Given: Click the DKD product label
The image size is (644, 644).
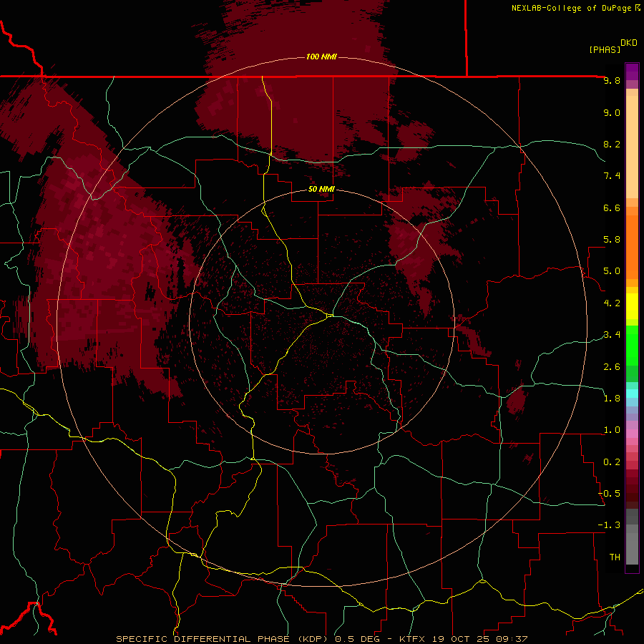Looking at the screenshot, I should pyautogui.click(x=629, y=42).
